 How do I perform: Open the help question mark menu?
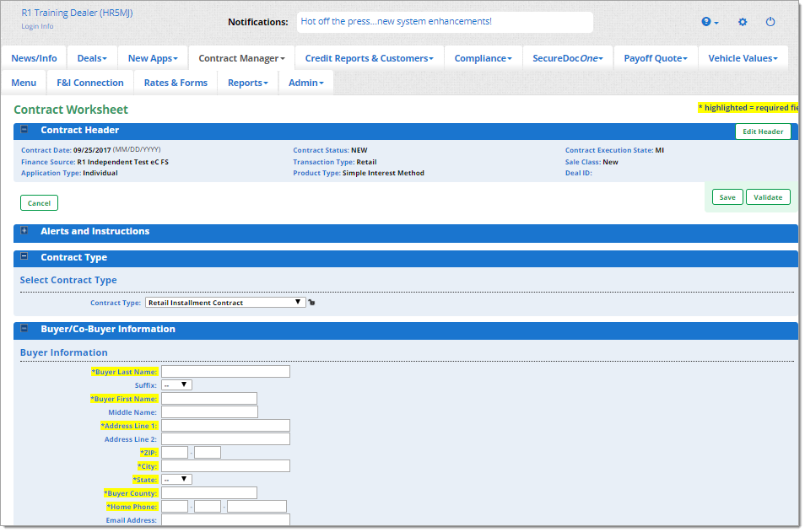click(710, 22)
